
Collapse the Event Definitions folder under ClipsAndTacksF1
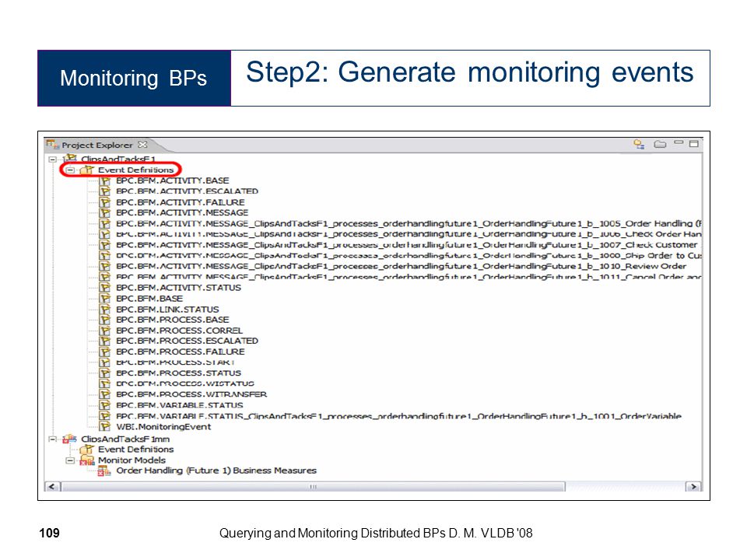71,170
